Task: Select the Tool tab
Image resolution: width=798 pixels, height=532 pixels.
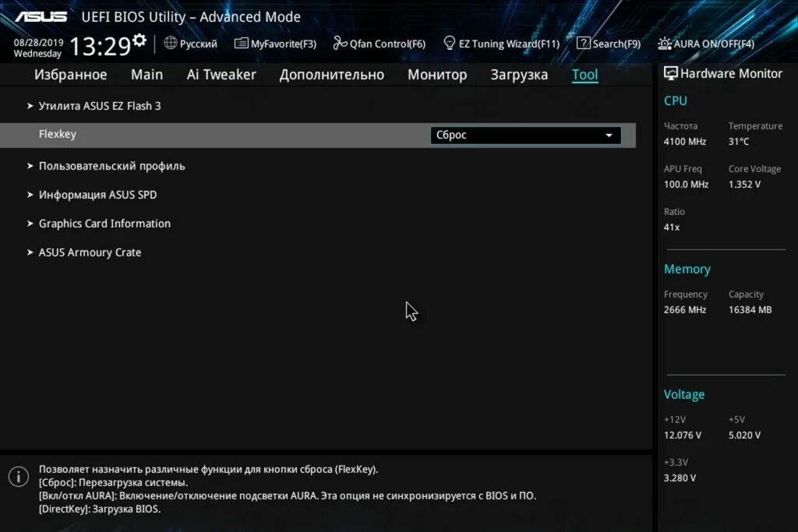Action: coord(584,75)
